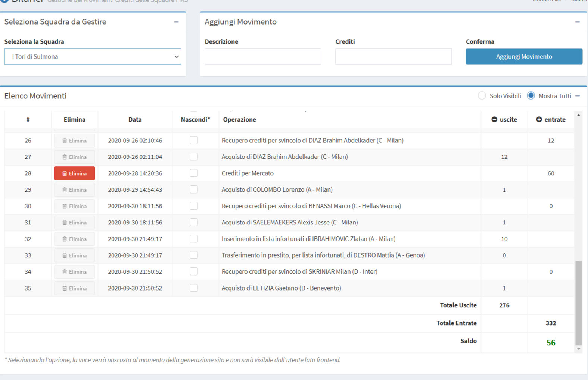Collapse the Elenco Movimenti panel
Image resolution: width=588 pixels, height=380 pixels.
tap(578, 96)
